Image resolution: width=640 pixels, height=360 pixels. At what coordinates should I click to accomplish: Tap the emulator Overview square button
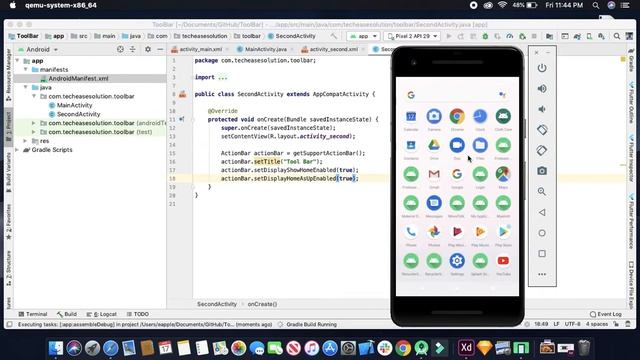(x=542, y=253)
